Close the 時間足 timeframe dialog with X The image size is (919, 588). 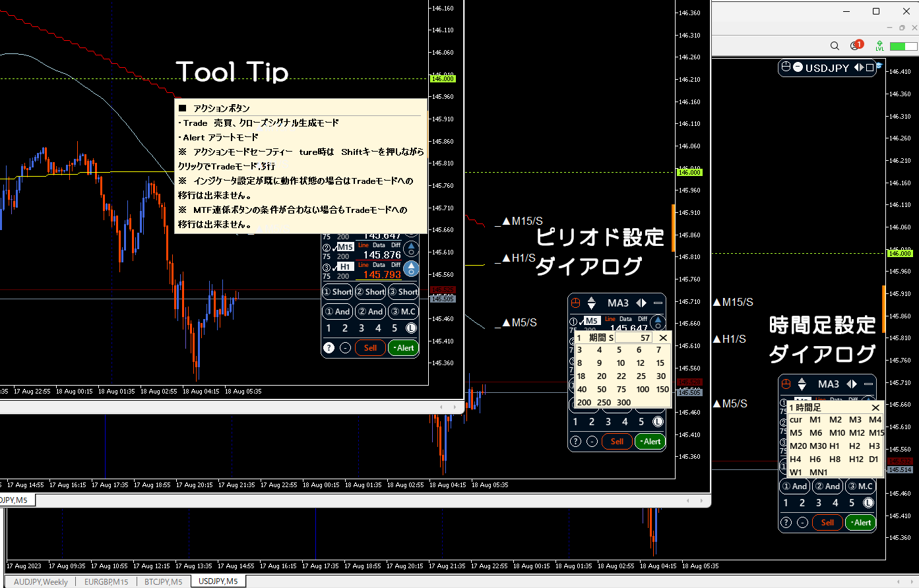[875, 408]
